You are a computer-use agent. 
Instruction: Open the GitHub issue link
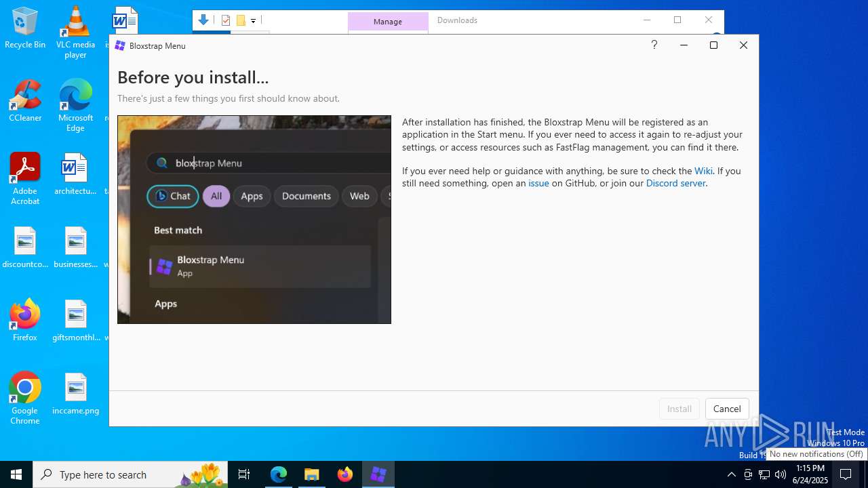(x=538, y=183)
